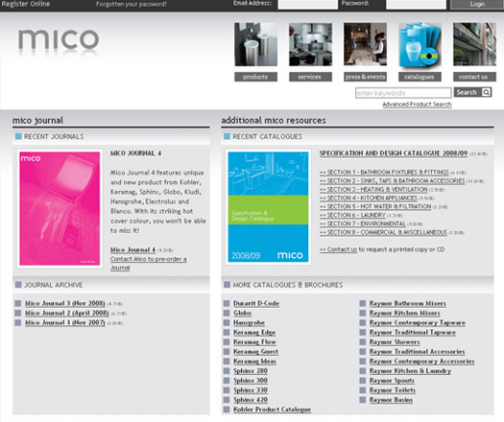Select the products menu button
This screenshot has width=504, height=422.
pos(256,77)
